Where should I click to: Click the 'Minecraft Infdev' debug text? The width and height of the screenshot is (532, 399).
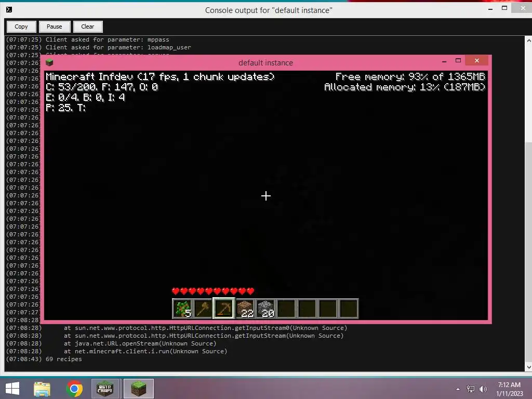click(x=160, y=77)
